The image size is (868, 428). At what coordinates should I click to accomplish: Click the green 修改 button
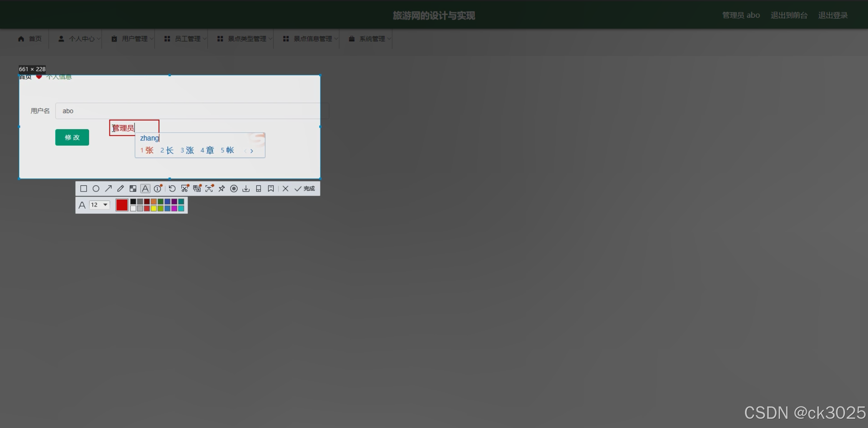(72, 137)
